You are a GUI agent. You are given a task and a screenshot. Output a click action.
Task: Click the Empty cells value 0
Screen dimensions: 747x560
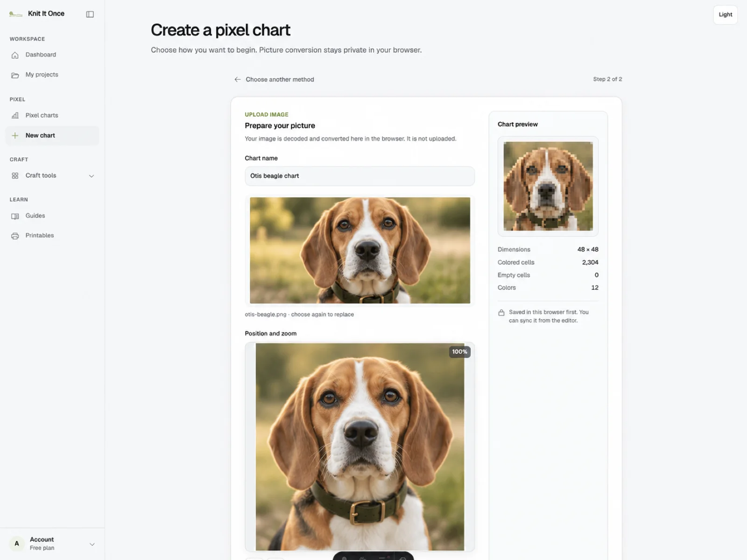pos(597,275)
